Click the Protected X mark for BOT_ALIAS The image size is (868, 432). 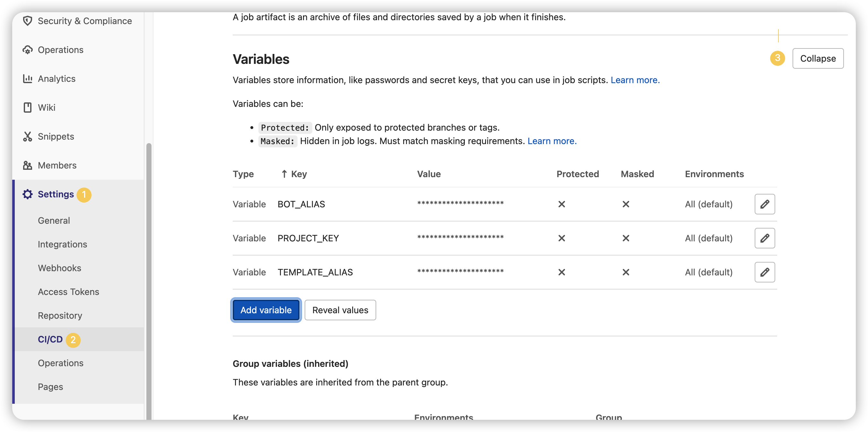[x=561, y=204]
